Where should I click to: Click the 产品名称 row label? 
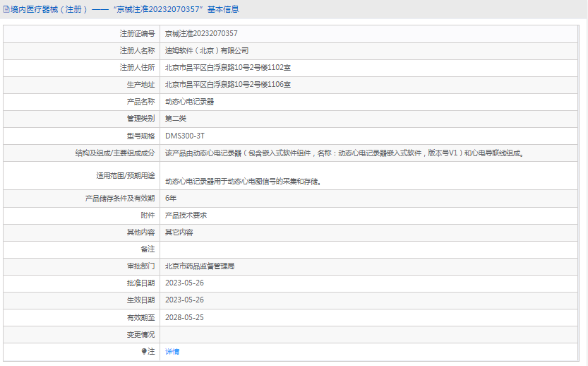[x=140, y=102]
